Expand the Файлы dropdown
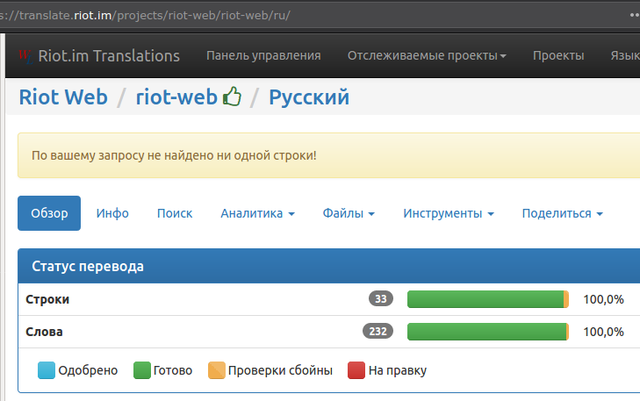The image size is (640, 401). [349, 213]
